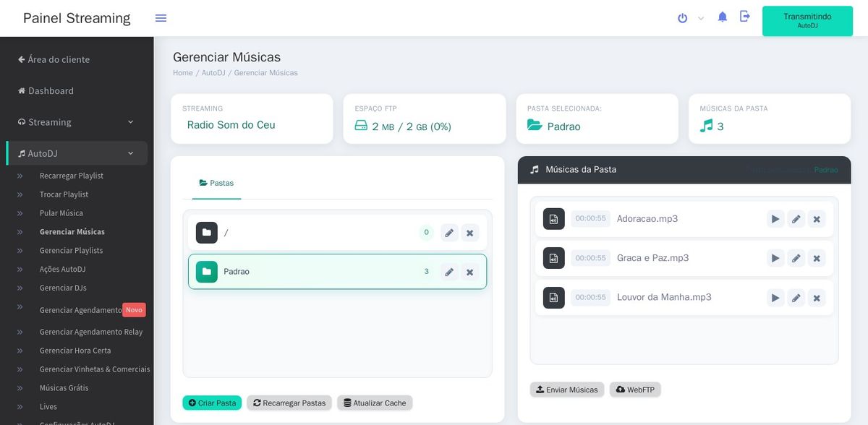Edit the root "/" folder

[449, 233]
